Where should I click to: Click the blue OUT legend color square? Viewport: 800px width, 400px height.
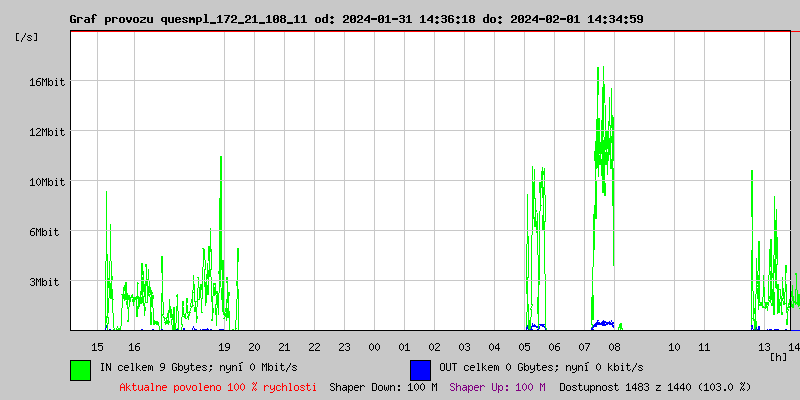coord(420,369)
